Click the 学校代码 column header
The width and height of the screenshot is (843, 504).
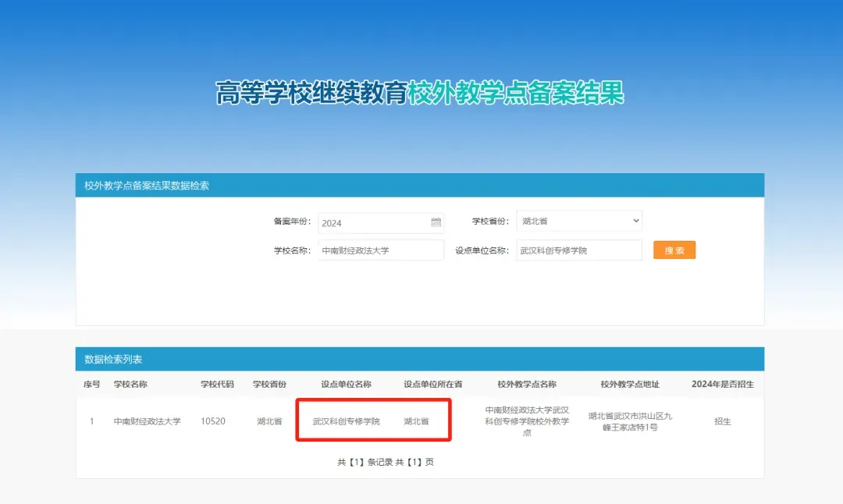(217, 384)
